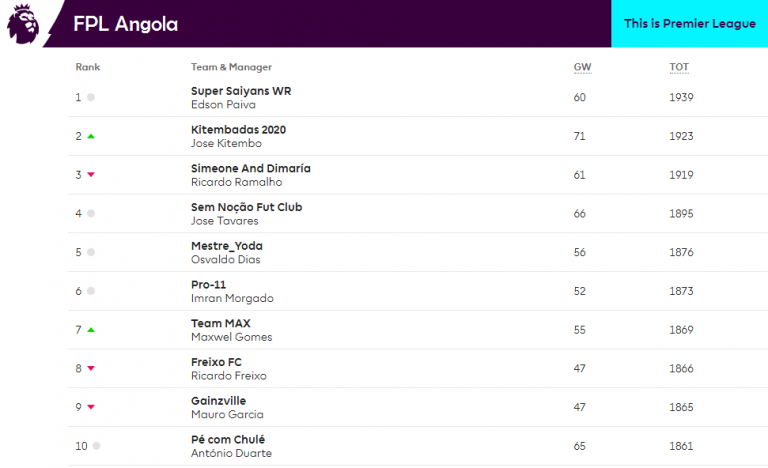Open Team MAX by Maxwel Gomes
The image size is (768, 468).
220,323
